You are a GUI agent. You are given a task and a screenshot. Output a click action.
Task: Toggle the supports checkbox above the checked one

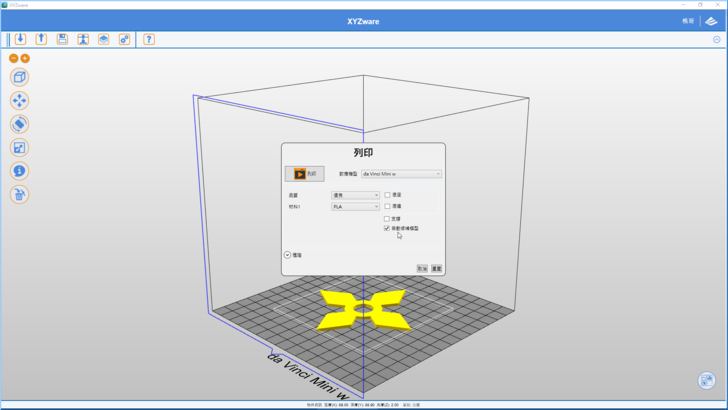pyautogui.click(x=387, y=219)
